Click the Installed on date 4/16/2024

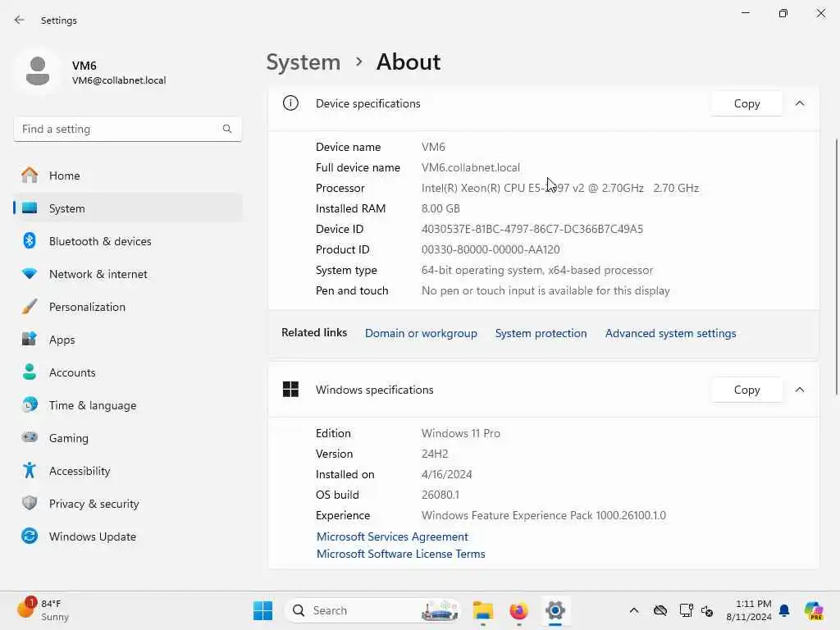(446, 475)
